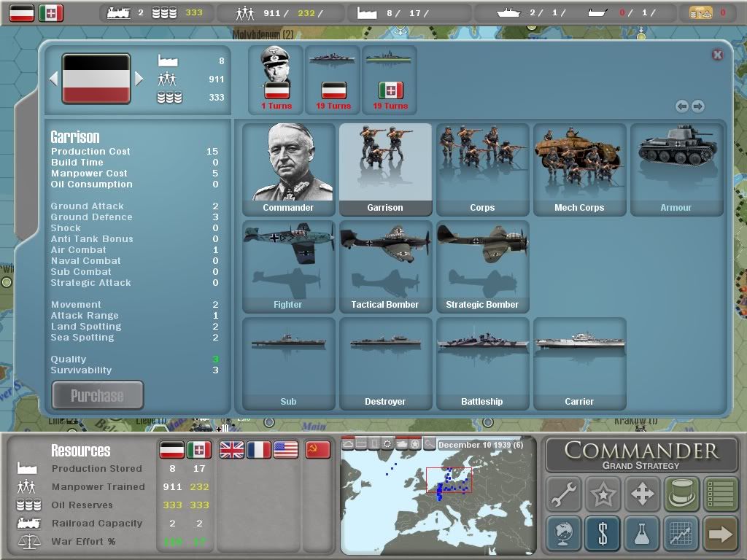Open the top hat diplomacy button

pos(681,494)
